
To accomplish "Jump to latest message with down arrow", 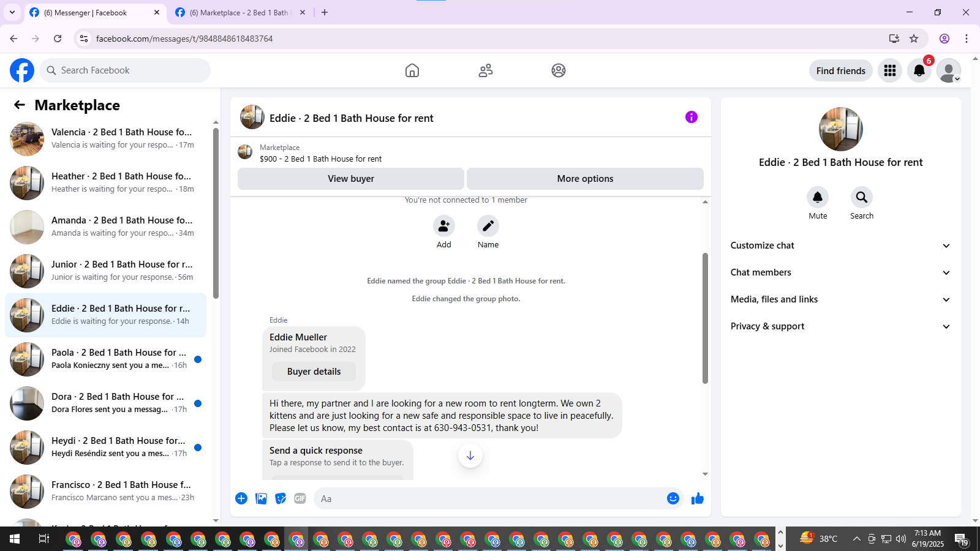I will click(x=470, y=455).
